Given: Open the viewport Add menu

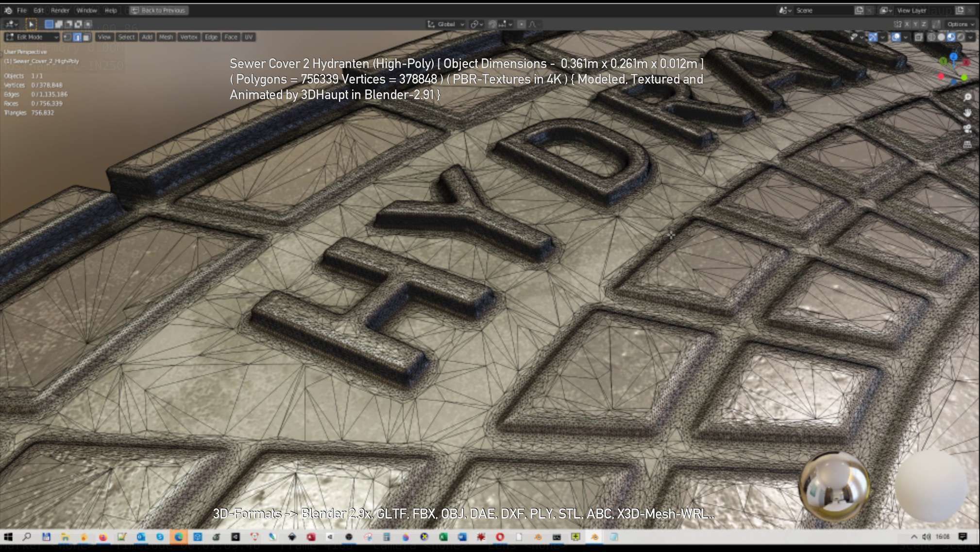Looking at the screenshot, I should pos(147,37).
